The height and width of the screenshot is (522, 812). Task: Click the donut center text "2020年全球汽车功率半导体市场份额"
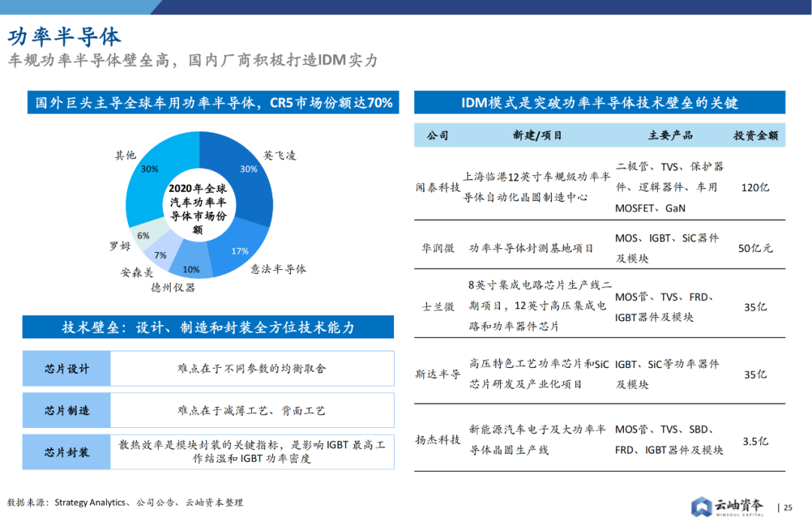198,208
